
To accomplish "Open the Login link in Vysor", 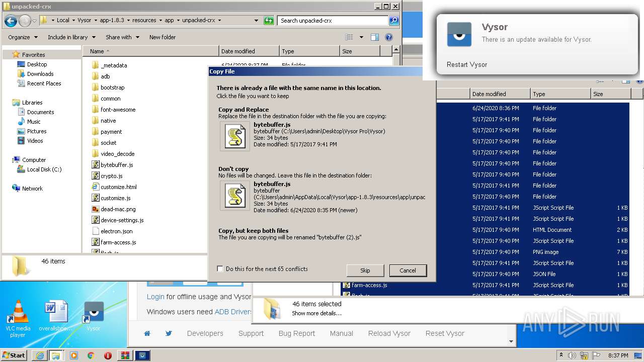I will [x=155, y=297].
